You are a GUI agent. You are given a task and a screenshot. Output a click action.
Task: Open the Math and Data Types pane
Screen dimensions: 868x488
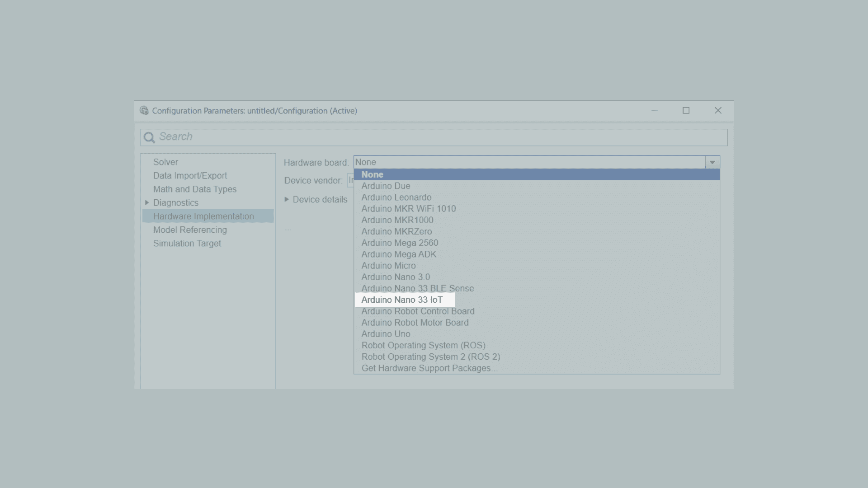point(194,189)
